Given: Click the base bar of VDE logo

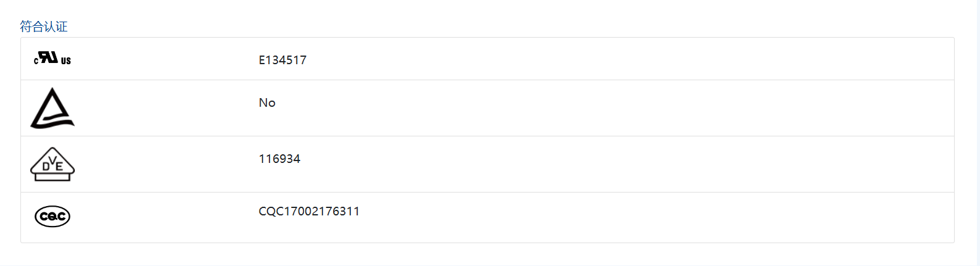Looking at the screenshot, I should click(x=53, y=177).
